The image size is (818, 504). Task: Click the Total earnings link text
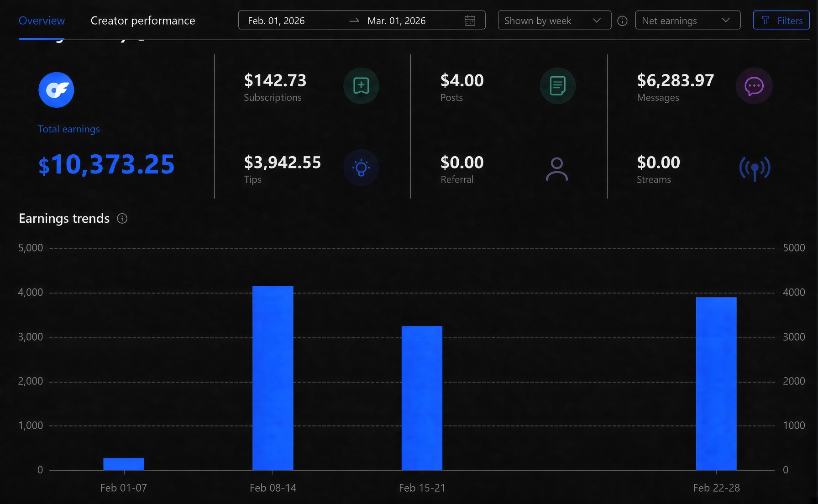point(69,129)
